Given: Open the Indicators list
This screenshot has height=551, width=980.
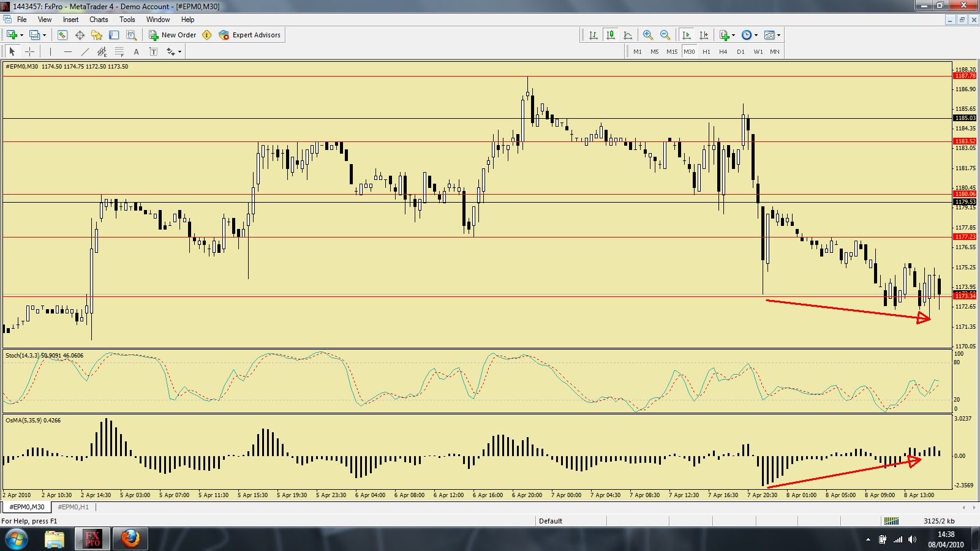Looking at the screenshot, I should click(x=725, y=35).
